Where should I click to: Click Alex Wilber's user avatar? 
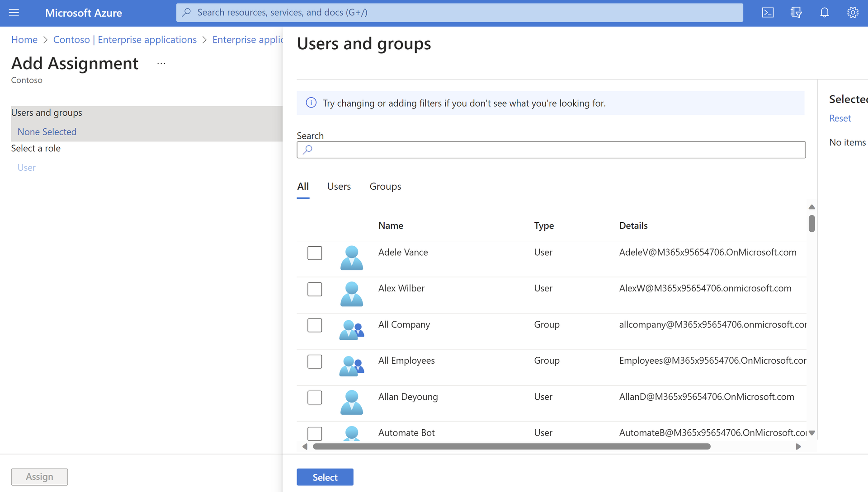(352, 294)
